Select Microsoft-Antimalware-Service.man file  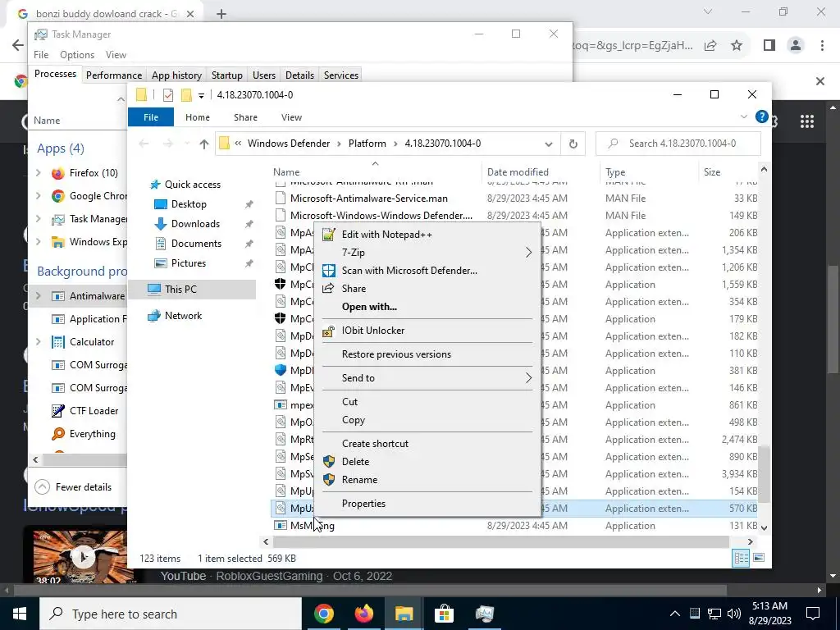[368, 199]
